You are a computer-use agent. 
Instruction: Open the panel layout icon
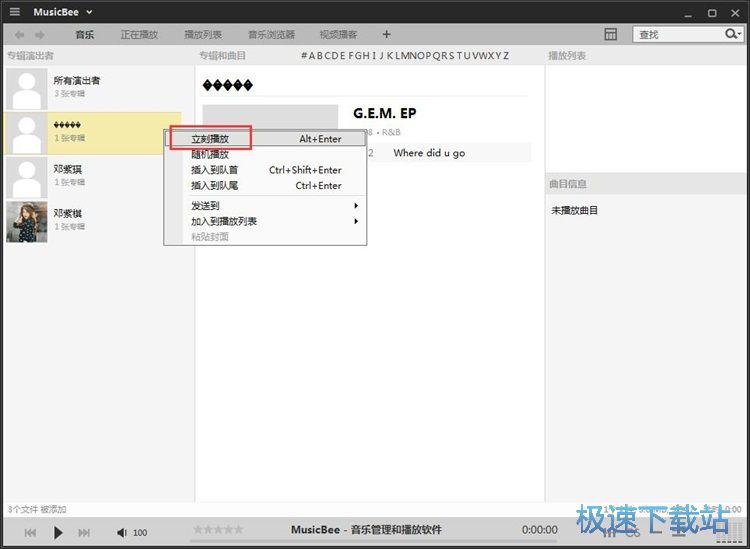[x=610, y=34]
